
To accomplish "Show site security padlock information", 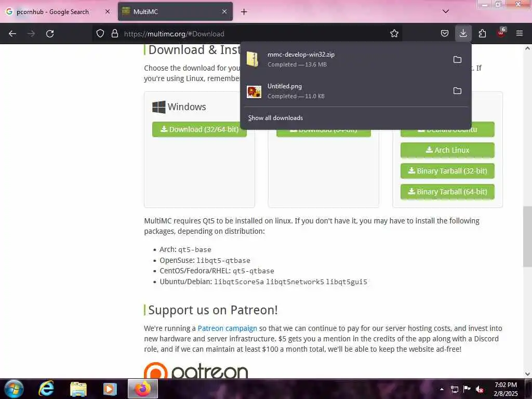I will 115,34.
